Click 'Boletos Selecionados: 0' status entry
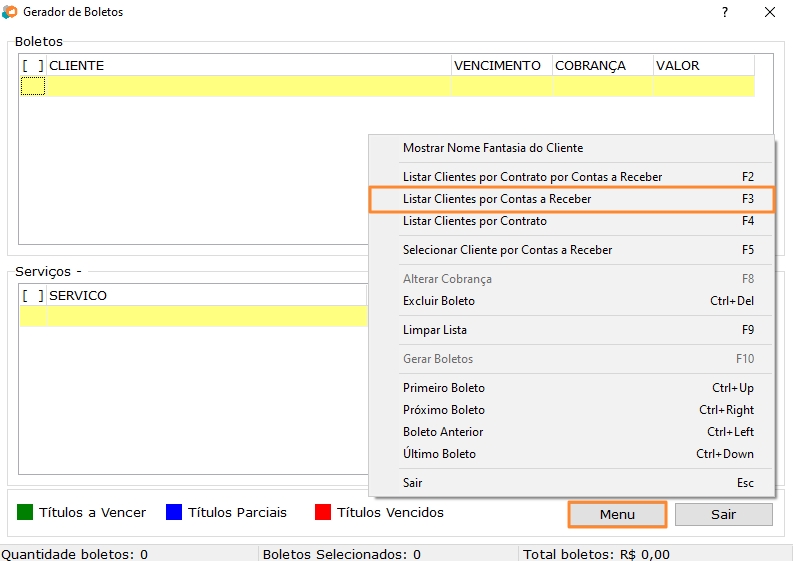 (x=341, y=554)
